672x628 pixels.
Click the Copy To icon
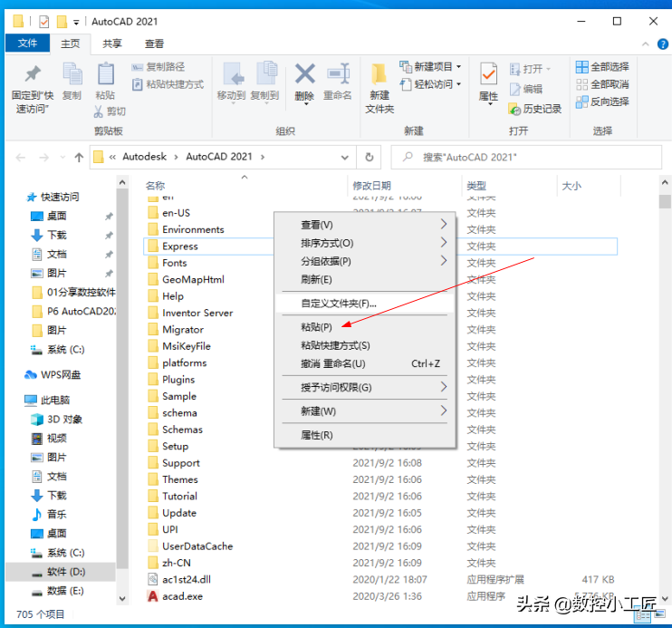coord(266,72)
